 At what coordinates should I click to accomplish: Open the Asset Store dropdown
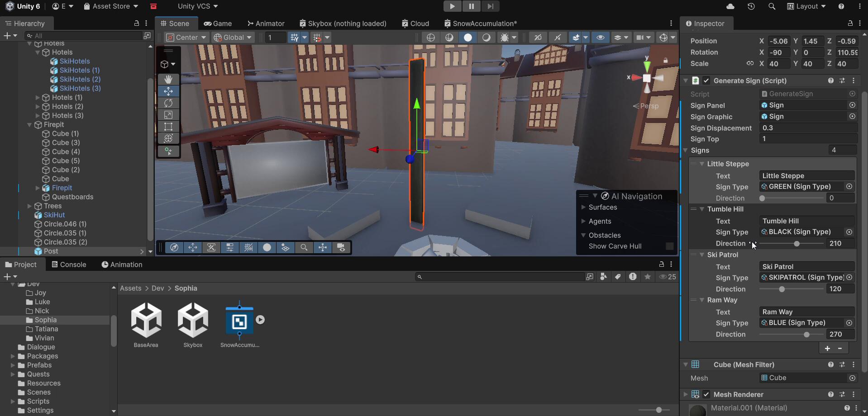111,6
